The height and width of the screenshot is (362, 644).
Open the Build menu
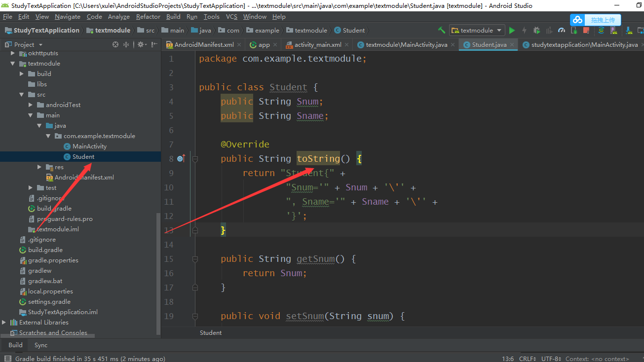pyautogui.click(x=173, y=16)
